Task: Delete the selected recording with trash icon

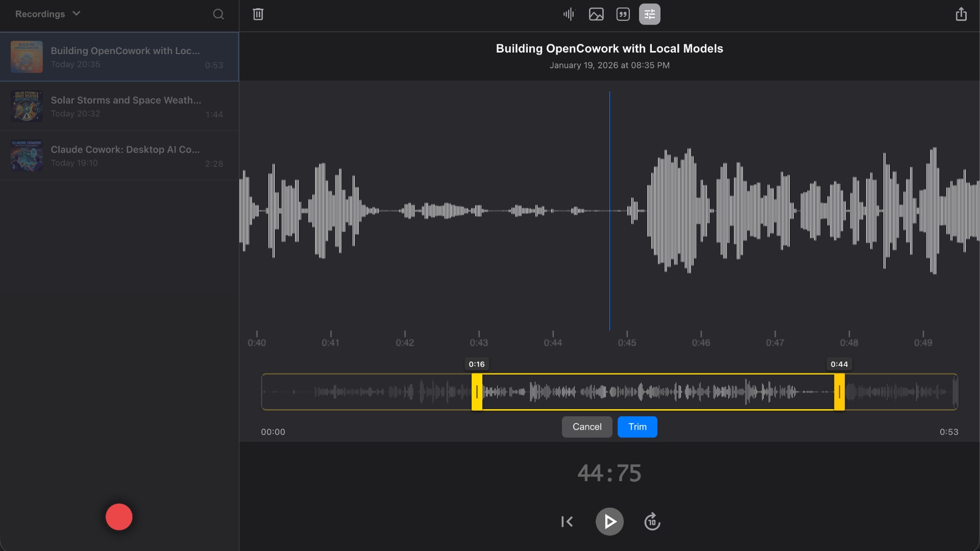Action: [258, 14]
